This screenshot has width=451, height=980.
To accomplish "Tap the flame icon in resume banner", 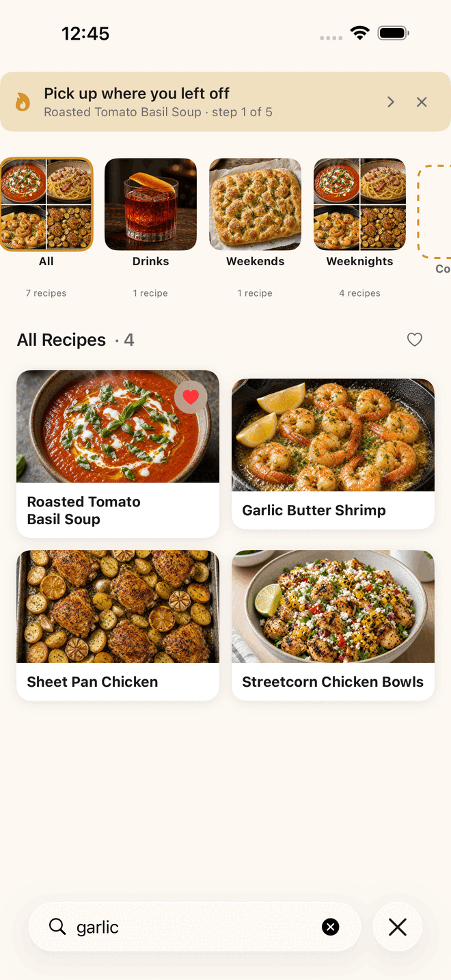I will 23,102.
